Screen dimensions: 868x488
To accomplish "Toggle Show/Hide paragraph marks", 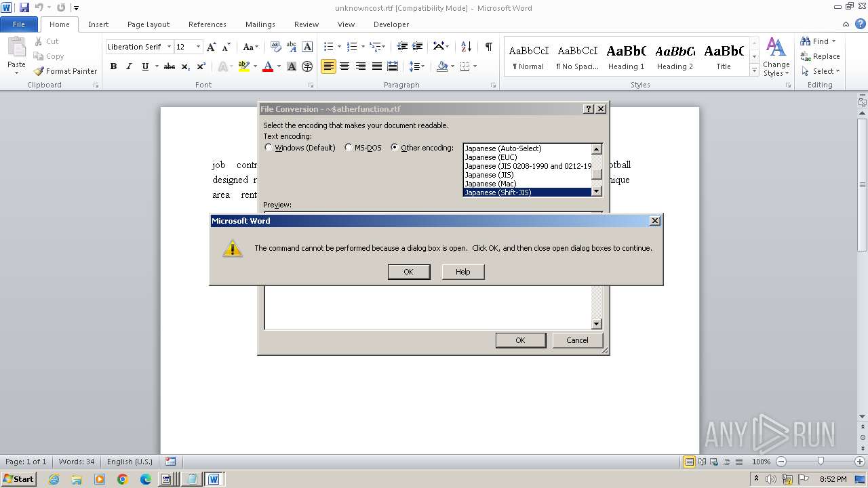I will pos(488,47).
